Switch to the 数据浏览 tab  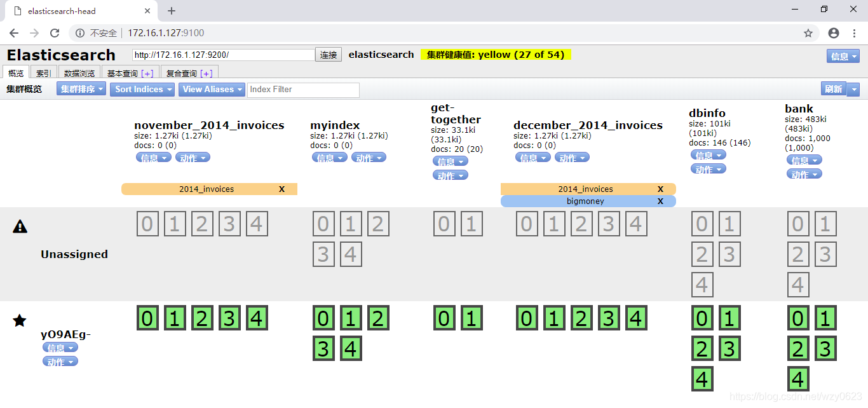click(x=79, y=73)
